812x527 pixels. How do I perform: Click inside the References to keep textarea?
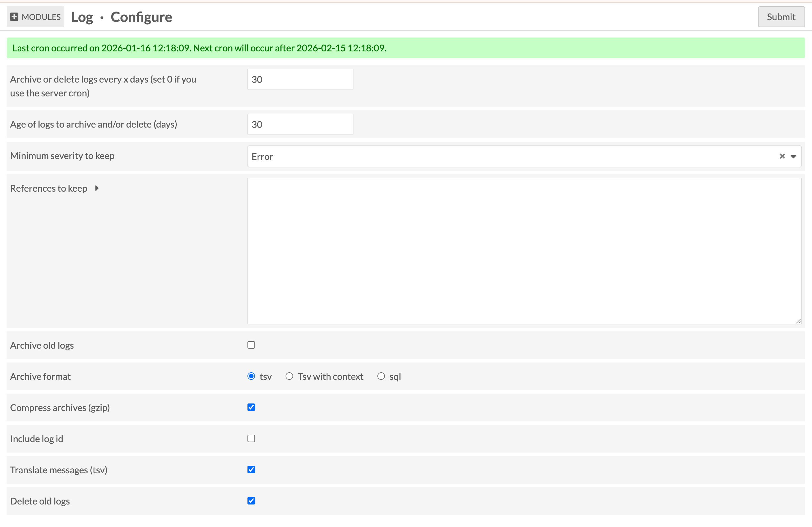click(524, 251)
